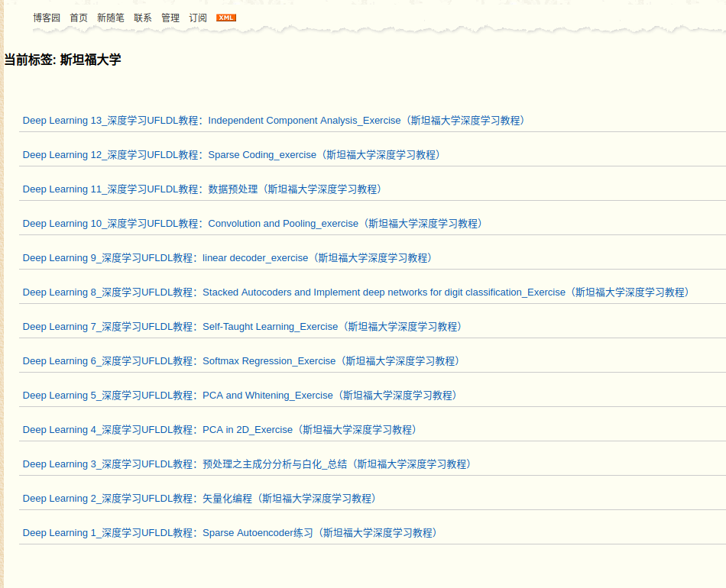Open the 管理 management page
726x588 pixels.
(x=170, y=17)
